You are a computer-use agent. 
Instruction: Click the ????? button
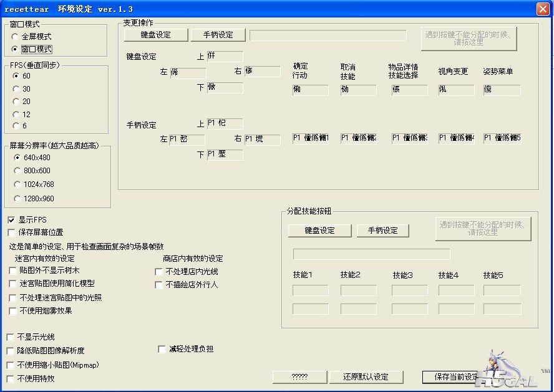coord(299,377)
